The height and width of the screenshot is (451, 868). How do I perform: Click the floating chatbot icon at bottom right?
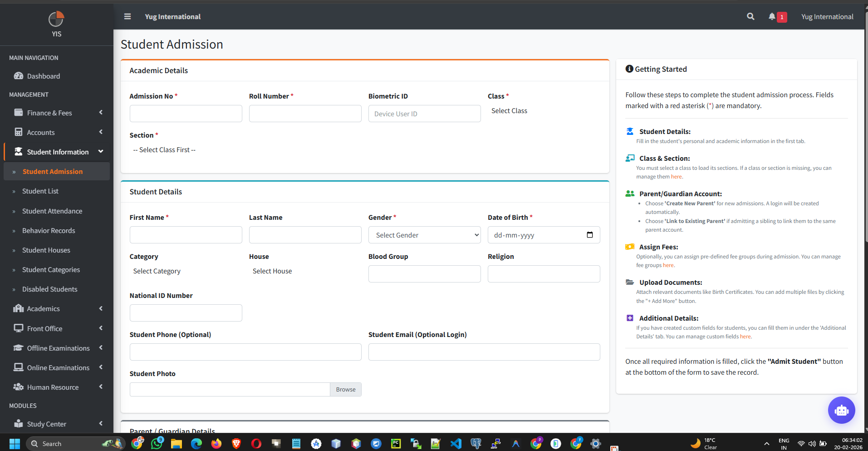[x=841, y=410]
